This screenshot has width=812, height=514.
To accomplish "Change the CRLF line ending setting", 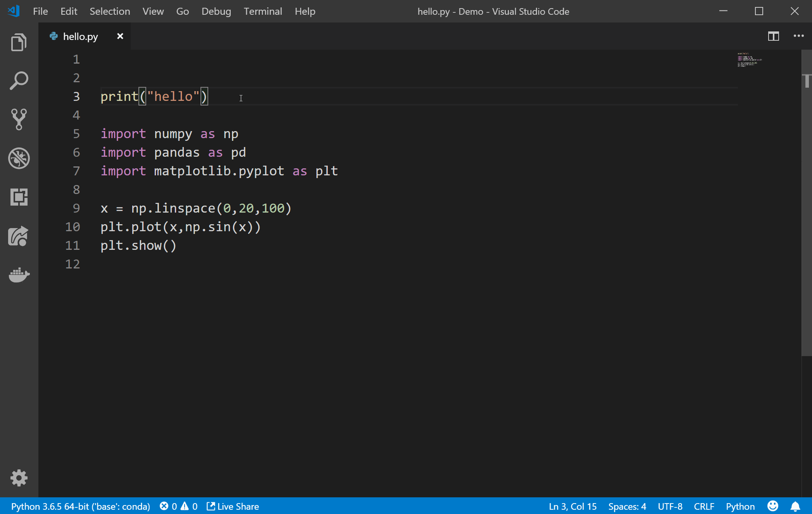I will coord(704,506).
